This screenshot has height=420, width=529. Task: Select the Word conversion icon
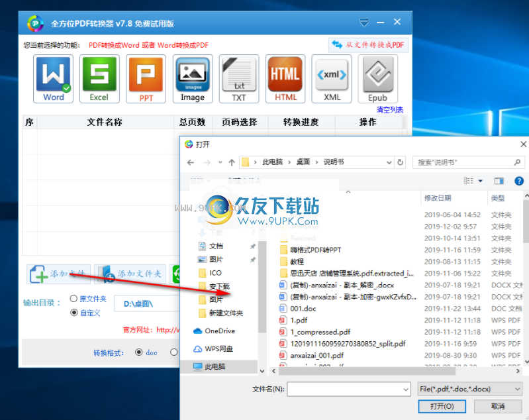coord(54,79)
